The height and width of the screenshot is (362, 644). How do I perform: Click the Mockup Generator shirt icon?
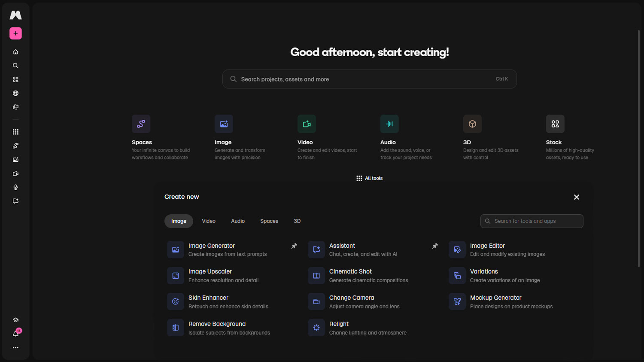457,301
